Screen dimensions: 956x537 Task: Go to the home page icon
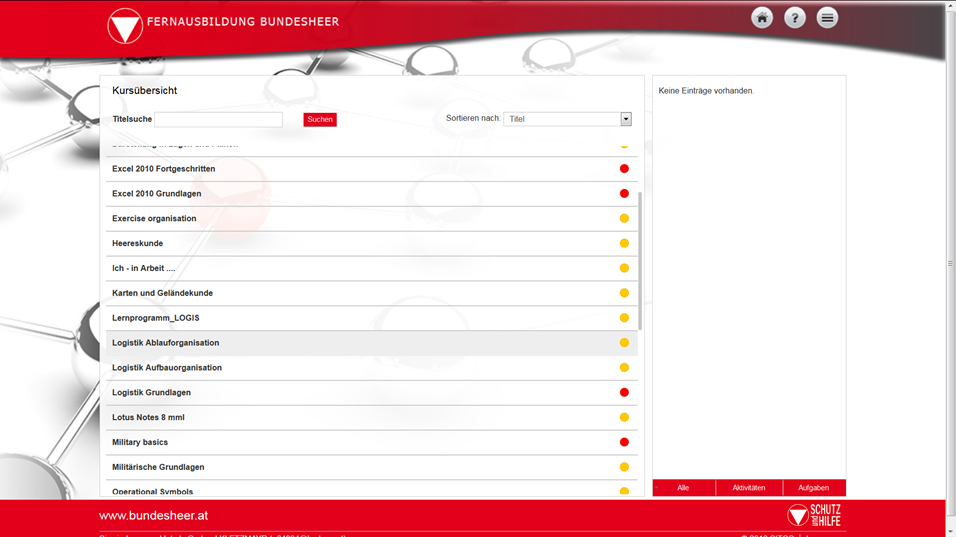click(762, 18)
